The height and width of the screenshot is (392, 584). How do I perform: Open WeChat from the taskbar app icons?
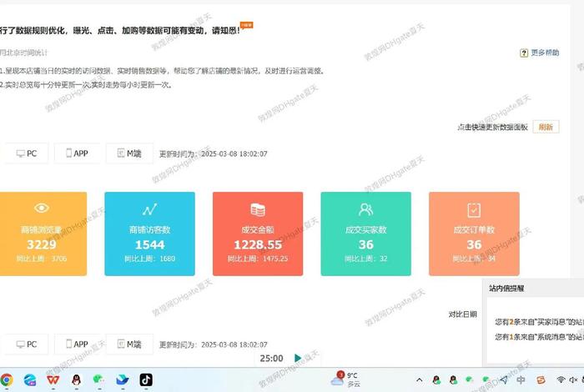(x=98, y=379)
